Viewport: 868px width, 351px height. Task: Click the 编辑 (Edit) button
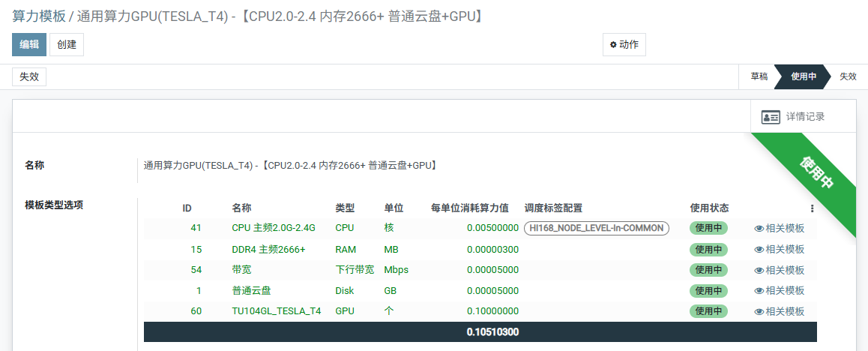(x=29, y=45)
